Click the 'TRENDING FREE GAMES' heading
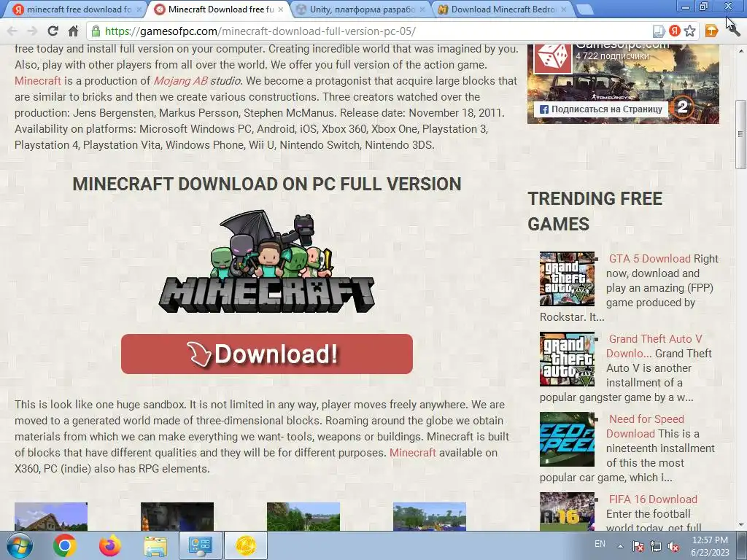 [x=595, y=211]
